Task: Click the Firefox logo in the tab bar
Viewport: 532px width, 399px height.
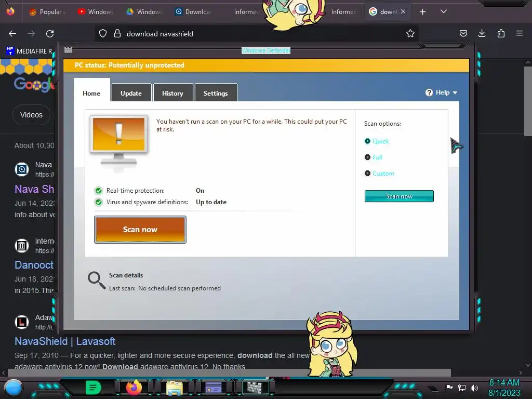Action: pos(10,11)
